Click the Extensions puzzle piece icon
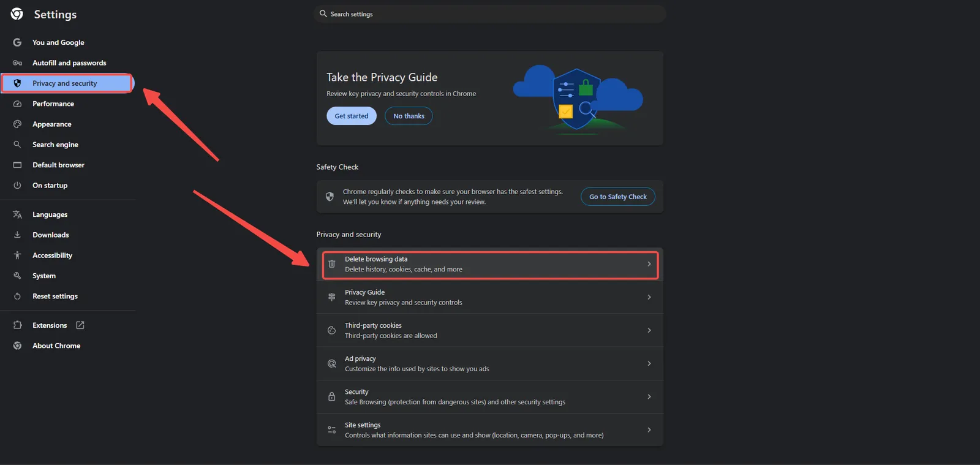Screen dimensions: 980x465 [x=17, y=325]
